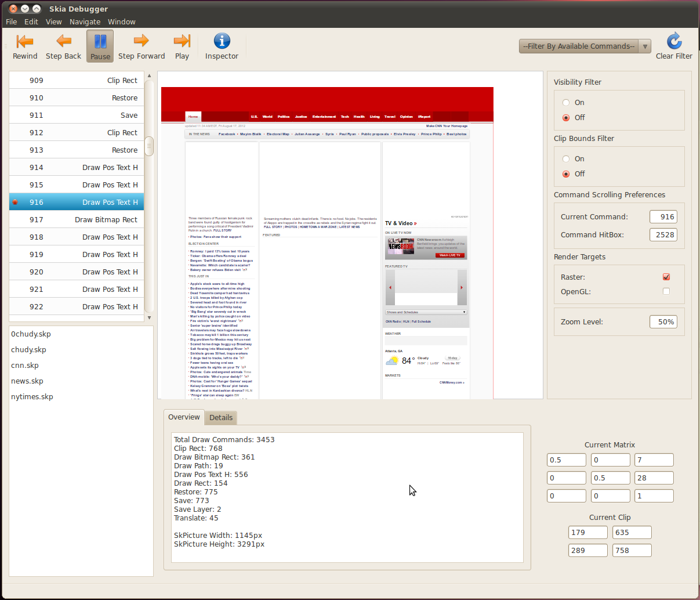The image size is (700, 600).
Task: Enable the OpenGL render target checkbox
Action: coord(666,291)
